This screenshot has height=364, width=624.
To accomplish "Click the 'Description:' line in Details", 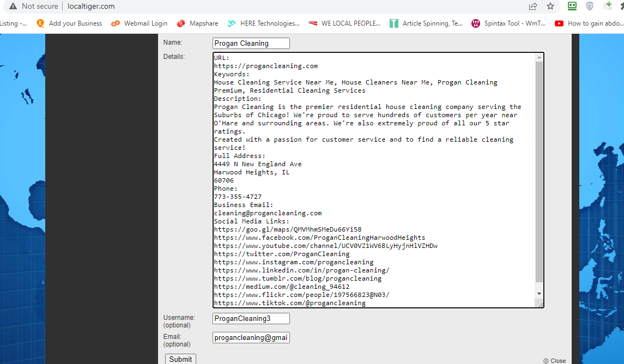I will point(238,99).
